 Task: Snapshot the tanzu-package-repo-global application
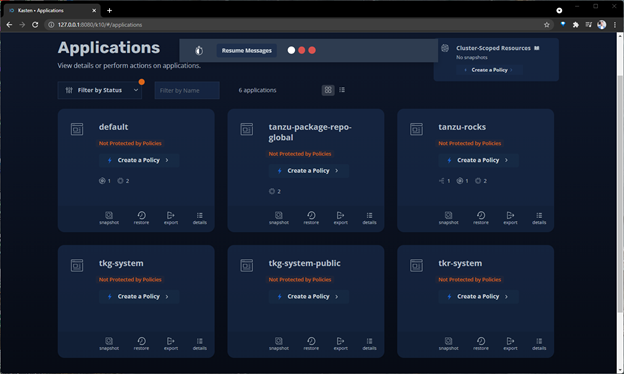279,218
